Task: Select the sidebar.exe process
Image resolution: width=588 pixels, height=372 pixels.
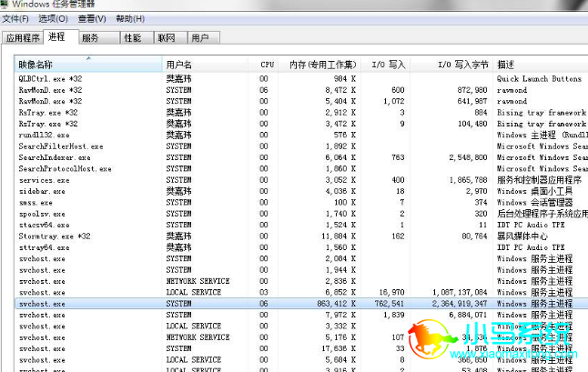Action: 301,191
